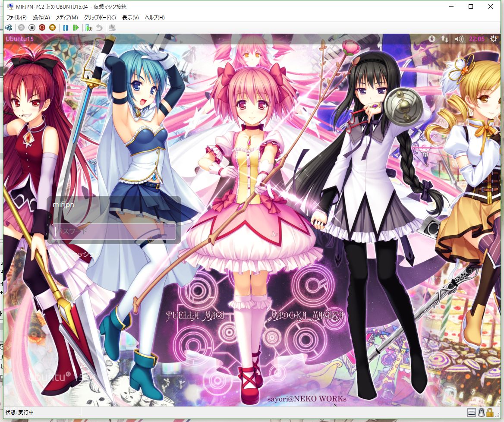Turn off the VM with the stop icon
This screenshot has height=422, width=504.
[x=32, y=28]
